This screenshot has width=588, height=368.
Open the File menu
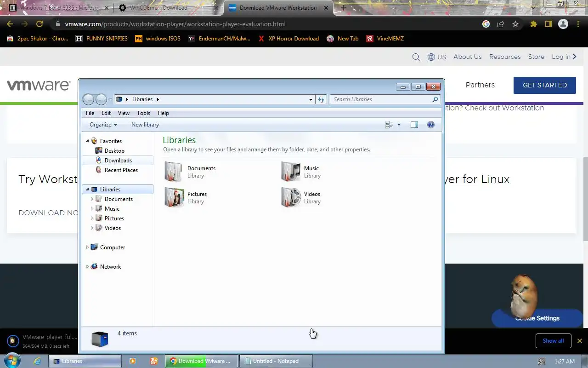point(90,113)
